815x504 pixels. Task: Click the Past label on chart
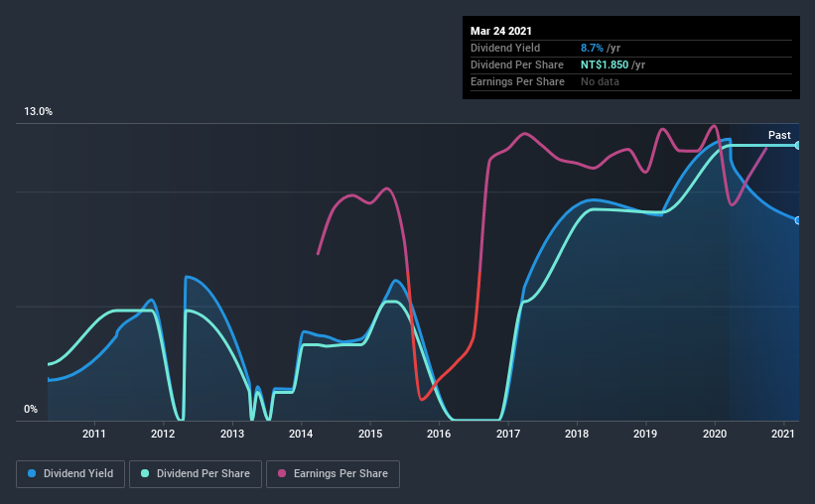(779, 135)
